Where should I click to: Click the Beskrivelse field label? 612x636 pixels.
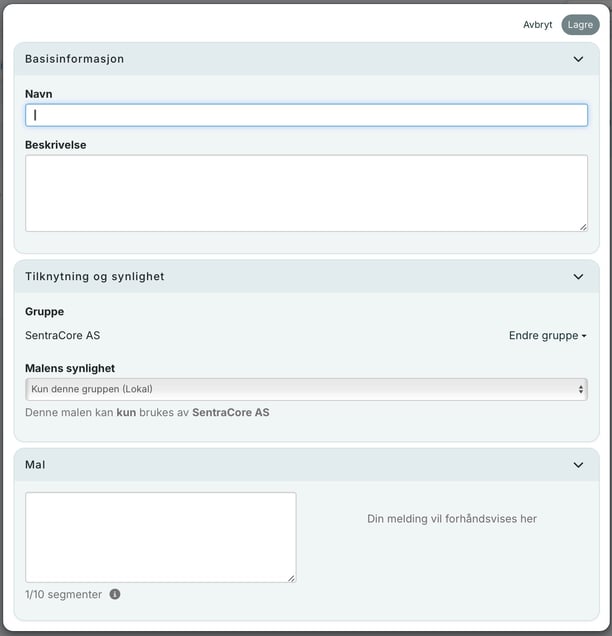56,145
